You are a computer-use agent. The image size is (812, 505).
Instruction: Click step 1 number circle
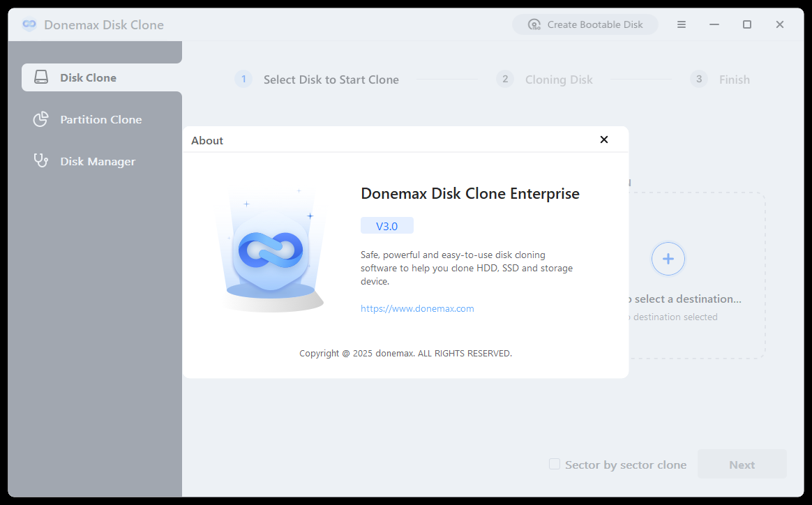[243, 80]
